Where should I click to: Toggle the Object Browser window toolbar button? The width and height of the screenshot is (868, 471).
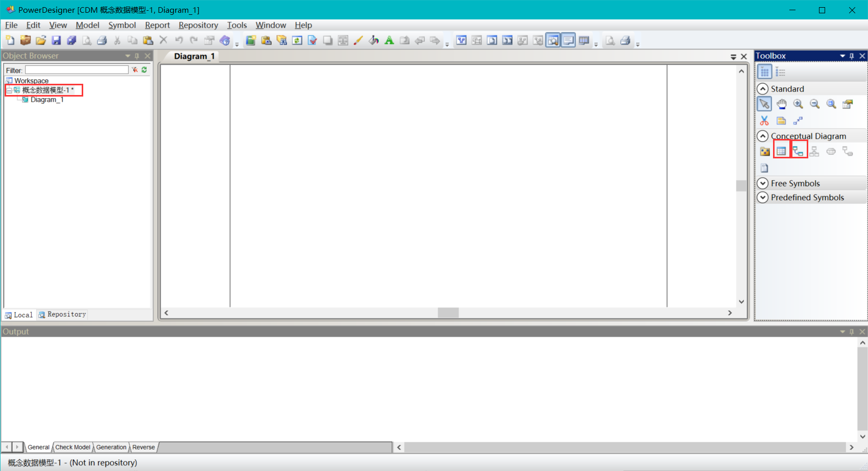point(553,40)
